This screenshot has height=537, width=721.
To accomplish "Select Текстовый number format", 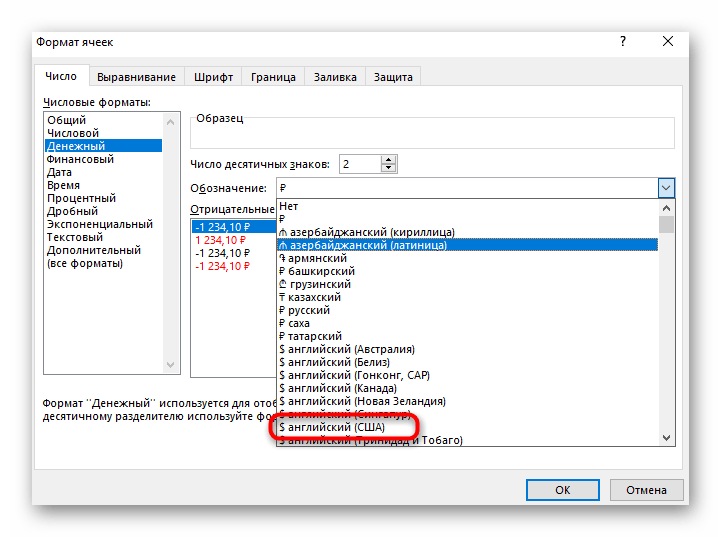I will click(103, 237).
